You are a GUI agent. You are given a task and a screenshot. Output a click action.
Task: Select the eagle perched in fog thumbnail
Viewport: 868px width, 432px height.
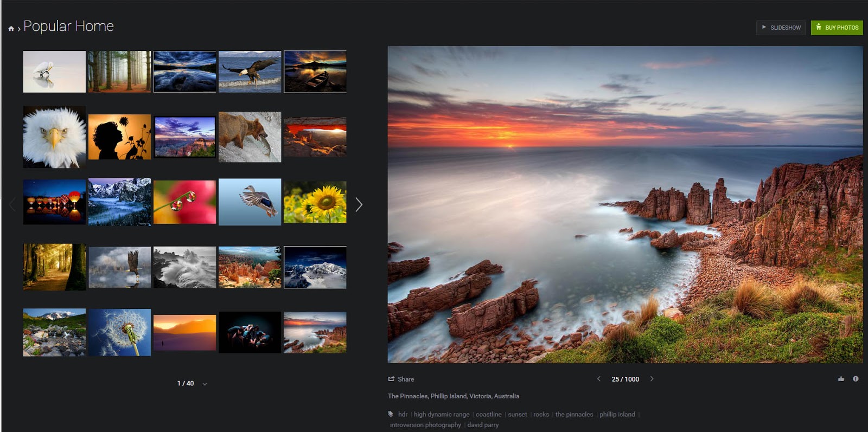(119, 267)
